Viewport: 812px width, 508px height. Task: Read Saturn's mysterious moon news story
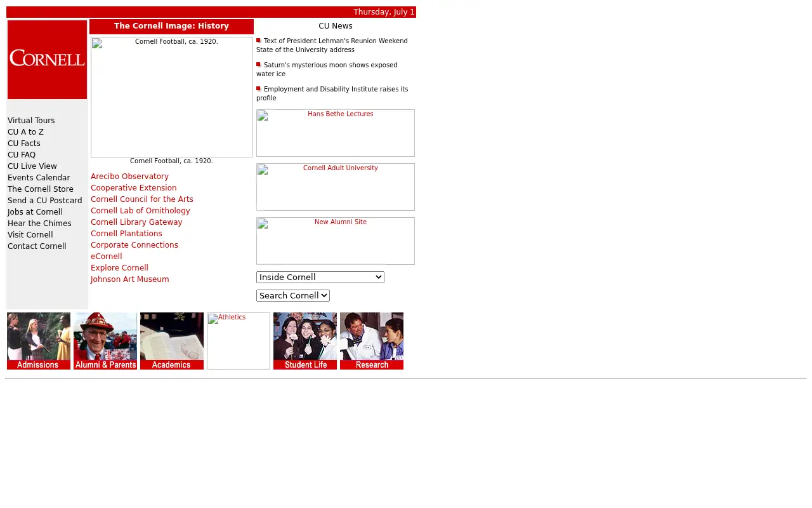pyautogui.click(x=327, y=70)
